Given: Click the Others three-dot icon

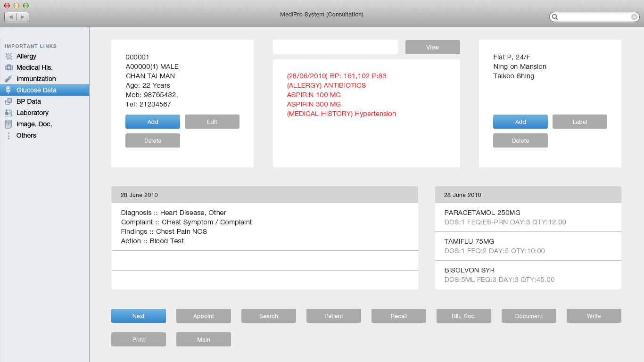Looking at the screenshot, I should (x=8, y=135).
